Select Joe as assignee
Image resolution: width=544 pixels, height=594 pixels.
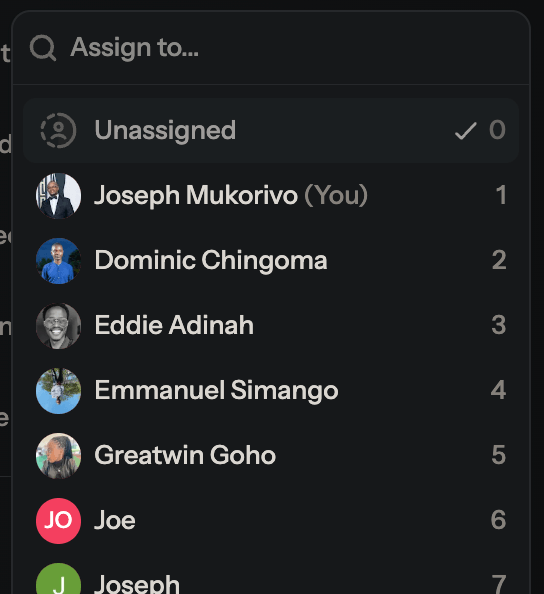pyautogui.click(x=271, y=521)
